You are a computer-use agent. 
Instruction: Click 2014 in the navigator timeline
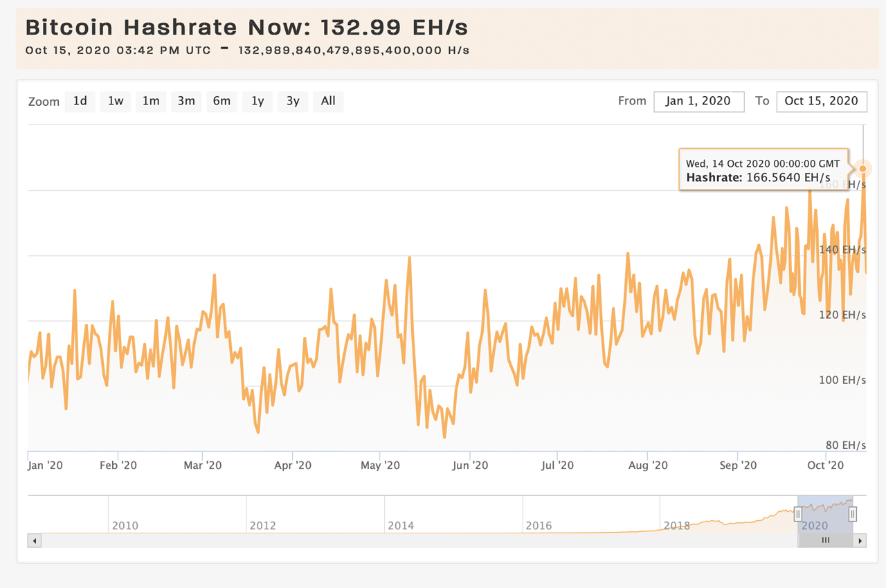(x=400, y=526)
